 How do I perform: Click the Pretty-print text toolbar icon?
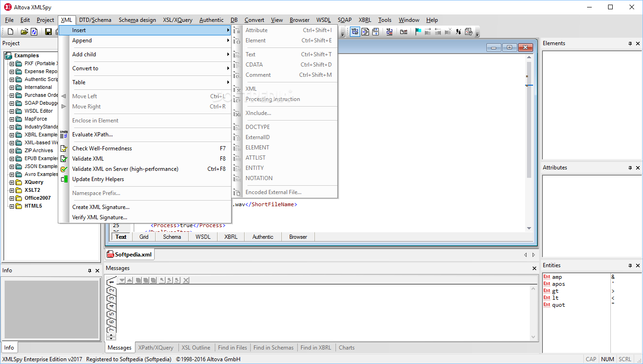pyautogui.click(x=365, y=32)
